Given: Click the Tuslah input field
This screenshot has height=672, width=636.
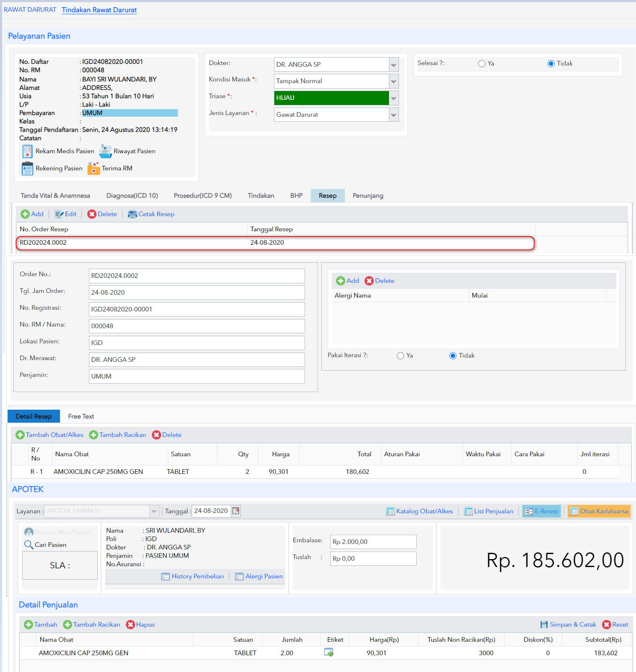Looking at the screenshot, I should pos(373,559).
